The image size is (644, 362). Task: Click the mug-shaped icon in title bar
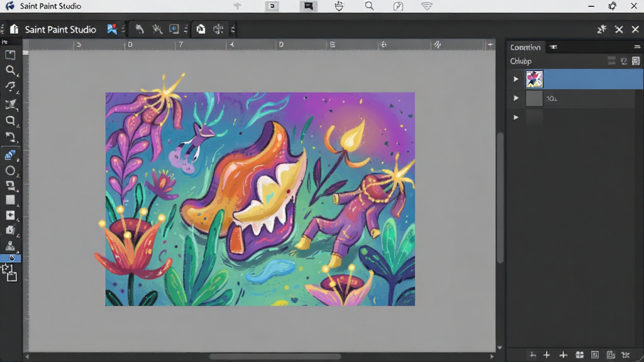pos(339,6)
